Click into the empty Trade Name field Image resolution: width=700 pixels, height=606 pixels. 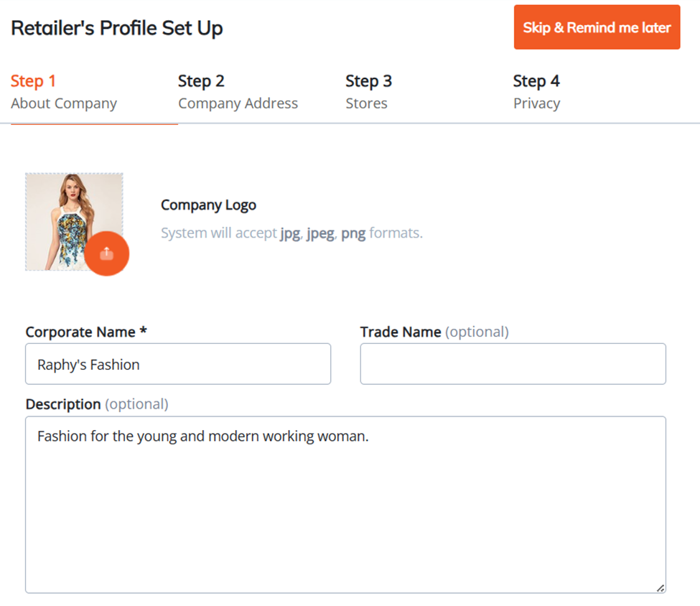[x=513, y=364]
